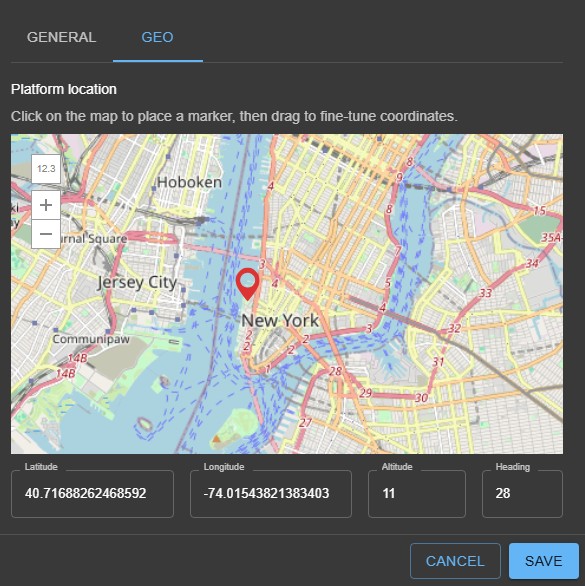Click route marker 29 on the map
The width and height of the screenshot is (585, 586).
tap(365, 393)
